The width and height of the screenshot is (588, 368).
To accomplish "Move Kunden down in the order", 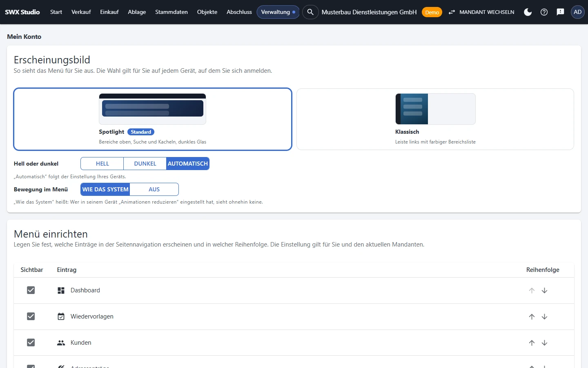I will tap(544, 343).
